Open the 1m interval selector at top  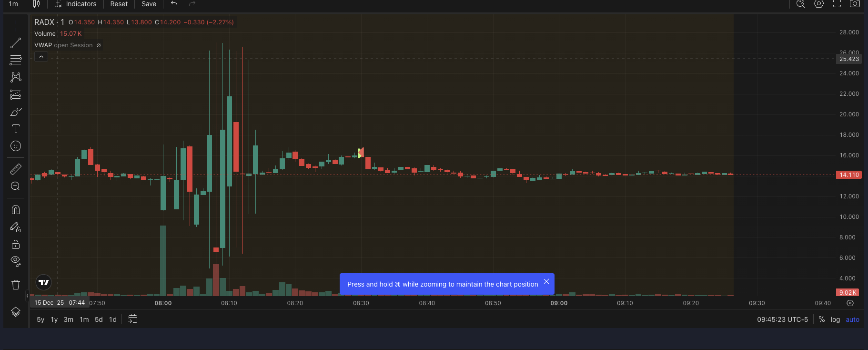click(x=13, y=4)
